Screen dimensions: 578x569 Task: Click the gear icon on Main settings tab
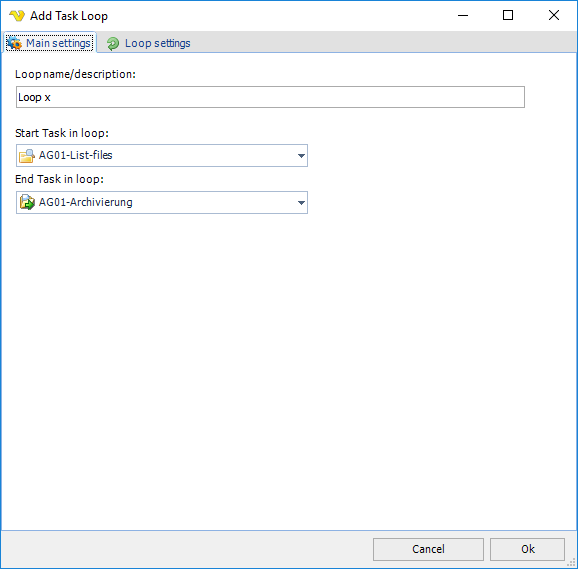pos(15,43)
